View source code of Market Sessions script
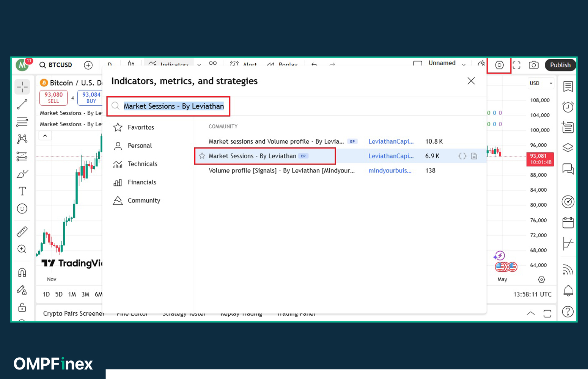Screen dimensions: 588x379 pos(462,156)
